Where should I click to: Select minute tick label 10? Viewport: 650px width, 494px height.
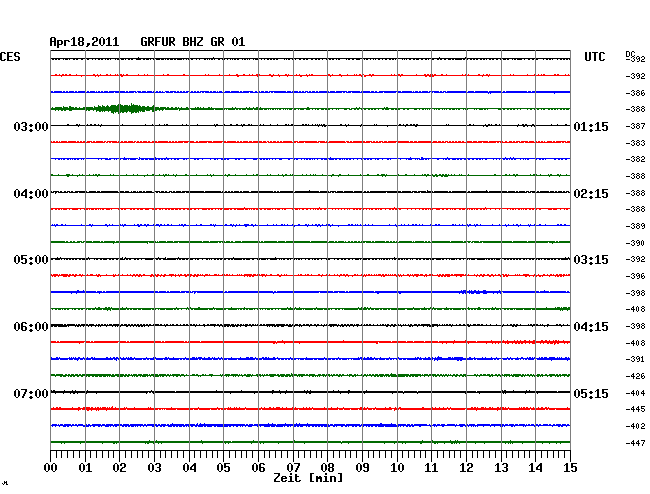click(x=397, y=468)
